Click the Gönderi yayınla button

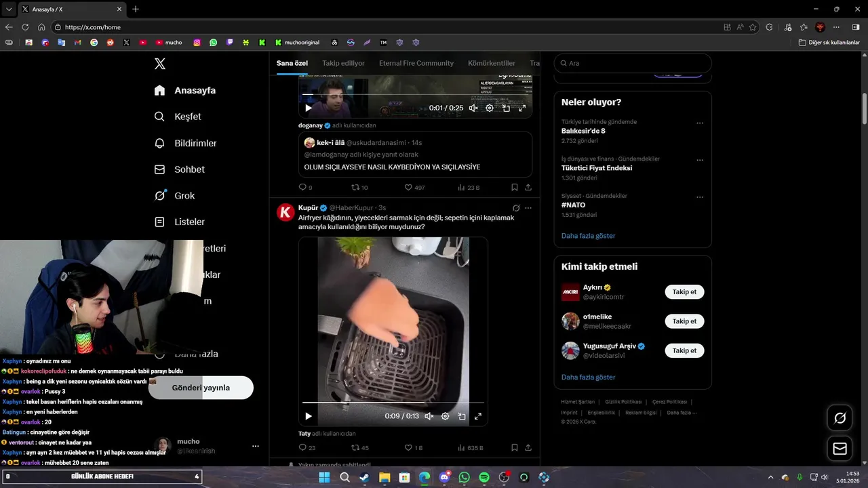click(x=201, y=388)
